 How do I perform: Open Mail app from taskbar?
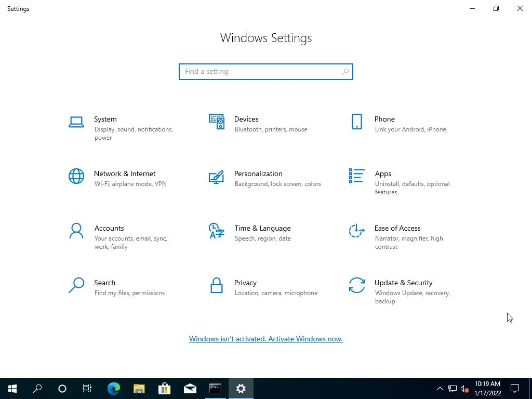(x=190, y=389)
